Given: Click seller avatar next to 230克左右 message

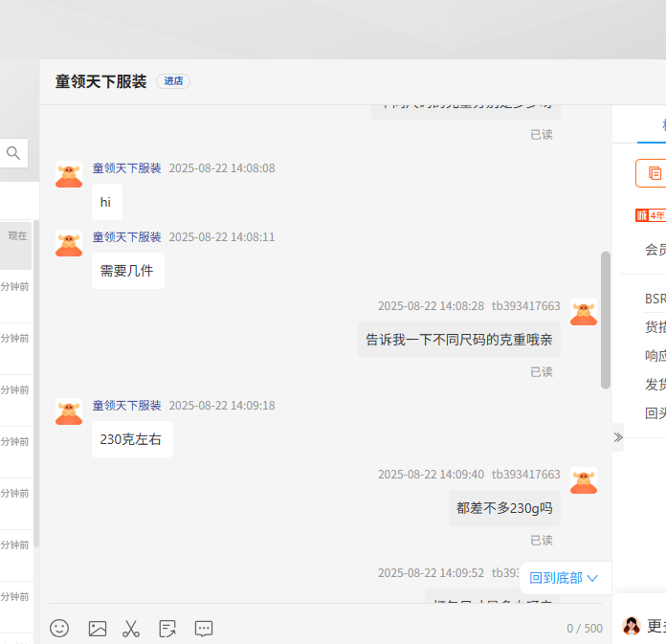Looking at the screenshot, I should coord(69,412).
